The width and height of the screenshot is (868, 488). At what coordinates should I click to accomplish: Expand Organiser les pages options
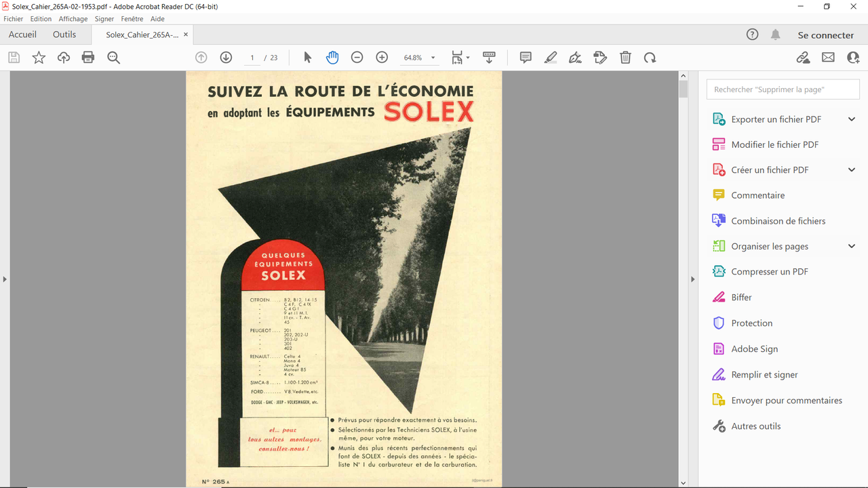pyautogui.click(x=852, y=246)
